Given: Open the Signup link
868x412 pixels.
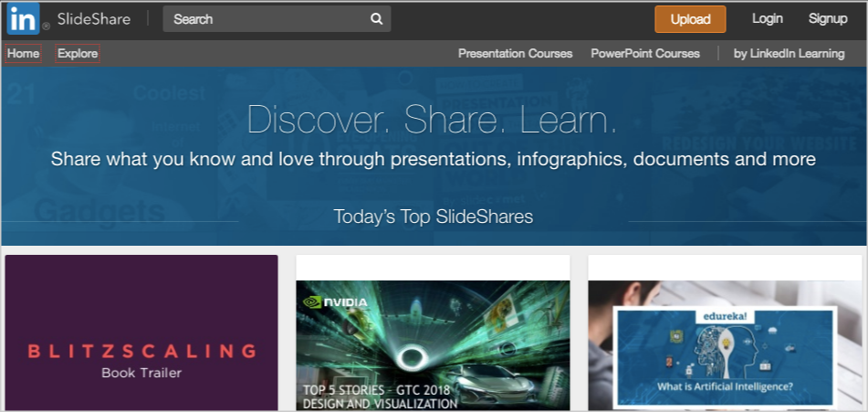Looking at the screenshot, I should tap(828, 18).
